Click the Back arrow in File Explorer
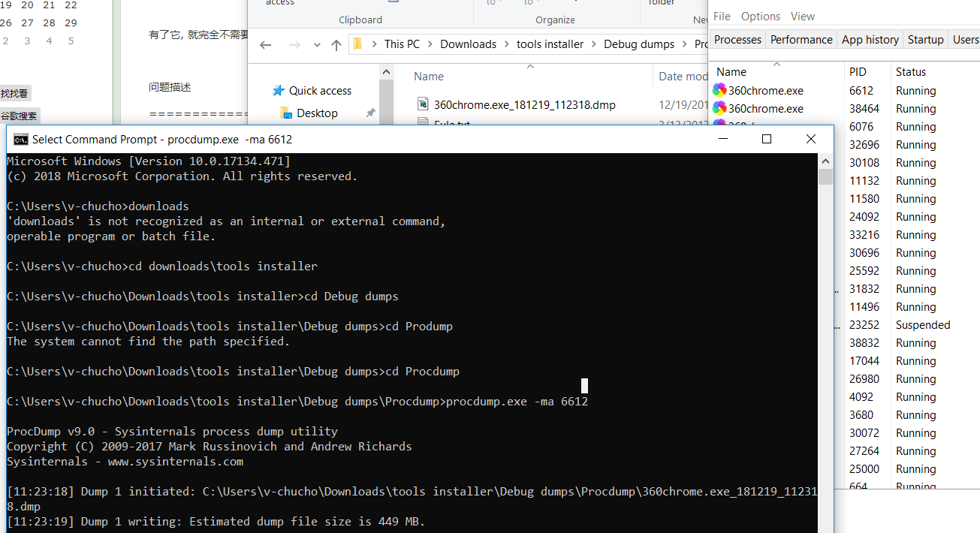 pyautogui.click(x=265, y=44)
